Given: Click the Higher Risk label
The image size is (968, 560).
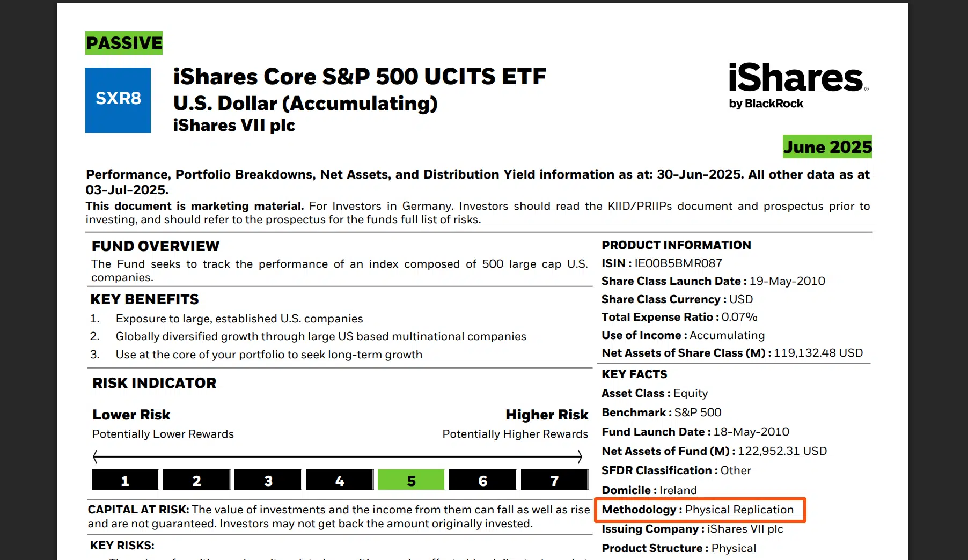Looking at the screenshot, I should click(547, 415).
